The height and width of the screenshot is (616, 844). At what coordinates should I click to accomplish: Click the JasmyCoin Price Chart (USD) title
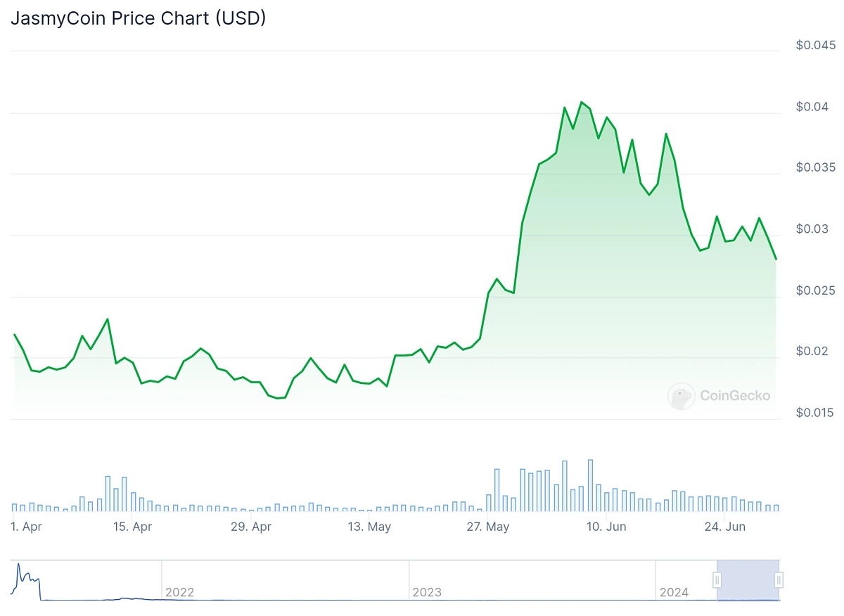(138, 18)
